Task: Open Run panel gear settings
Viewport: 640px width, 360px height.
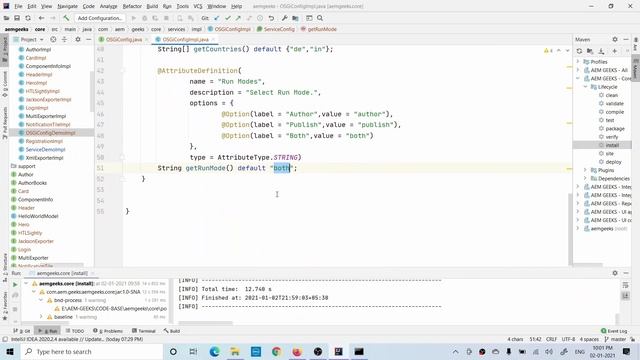Action: (x=615, y=273)
